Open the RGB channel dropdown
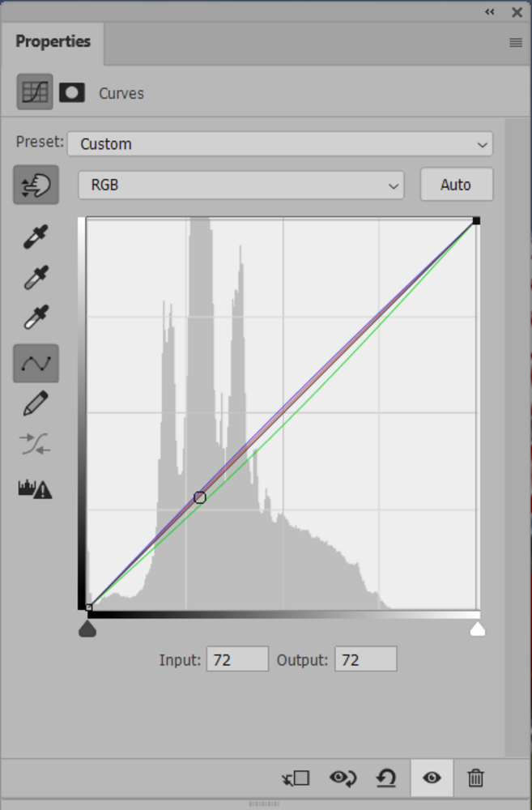 tap(240, 185)
